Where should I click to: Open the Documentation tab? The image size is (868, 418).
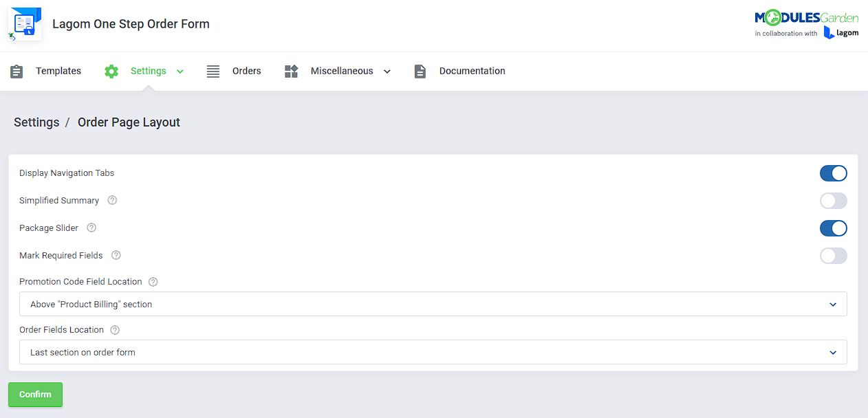click(473, 71)
